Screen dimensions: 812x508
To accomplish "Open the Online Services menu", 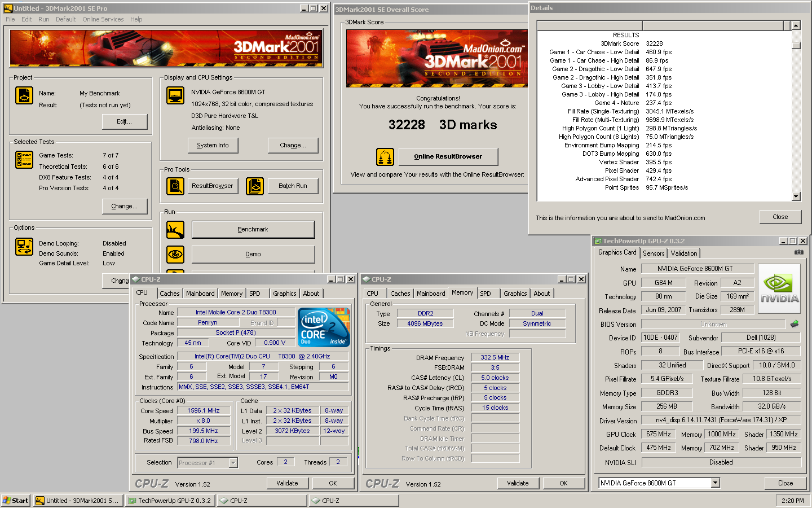I will click(x=103, y=19).
